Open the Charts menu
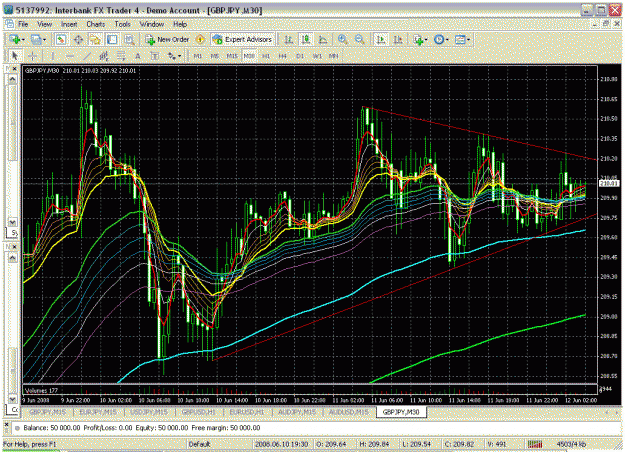 [96, 24]
